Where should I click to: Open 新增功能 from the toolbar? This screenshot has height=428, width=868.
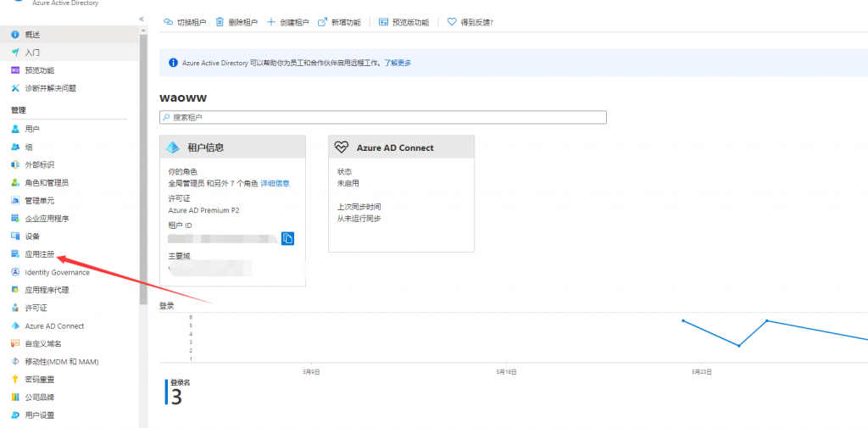click(x=339, y=22)
